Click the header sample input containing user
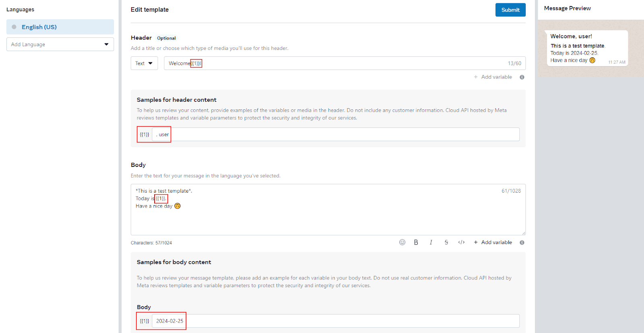 coord(336,134)
